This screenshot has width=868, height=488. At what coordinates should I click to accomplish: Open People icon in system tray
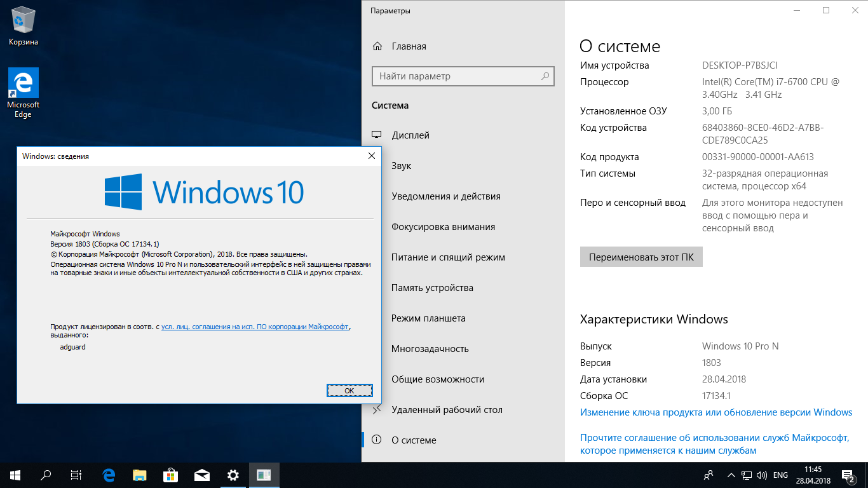click(x=709, y=475)
